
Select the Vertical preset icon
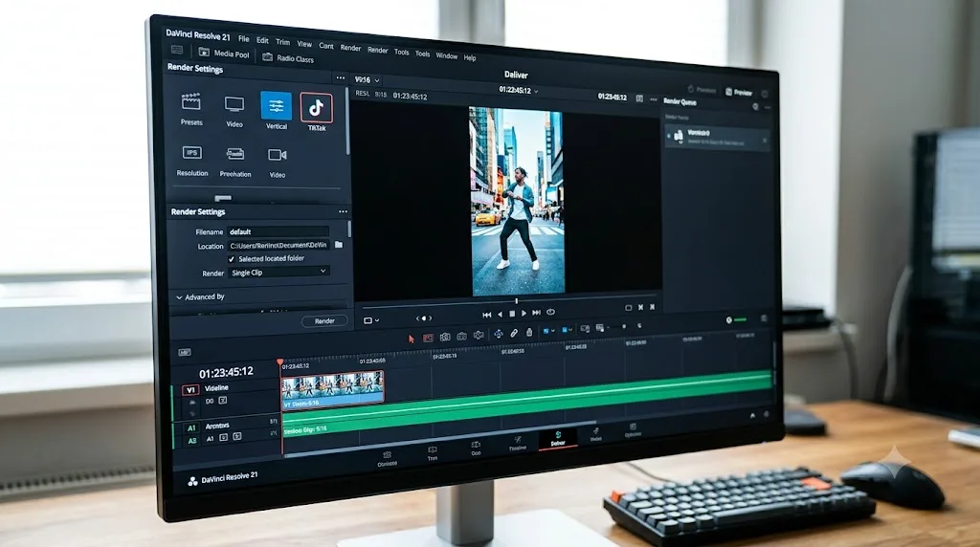(276, 105)
